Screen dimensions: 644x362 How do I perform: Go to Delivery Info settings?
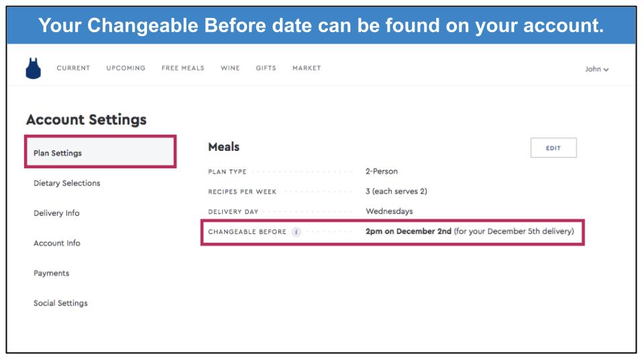click(56, 213)
